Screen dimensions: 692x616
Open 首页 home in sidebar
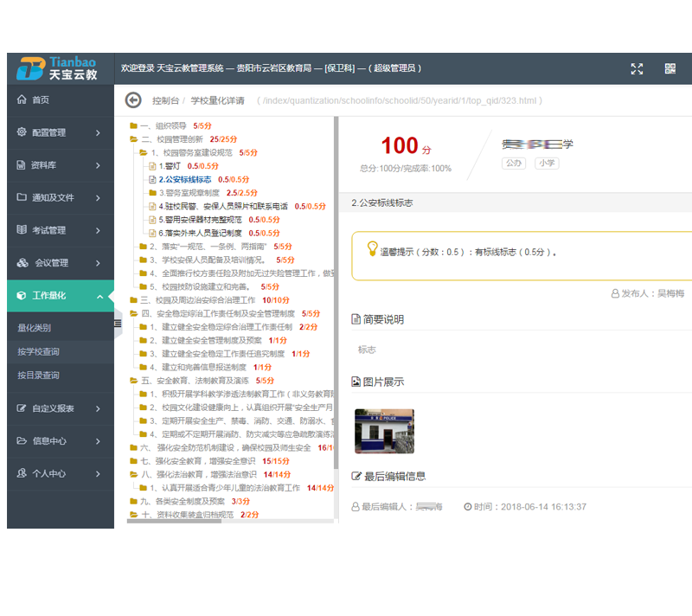pyautogui.click(x=61, y=100)
